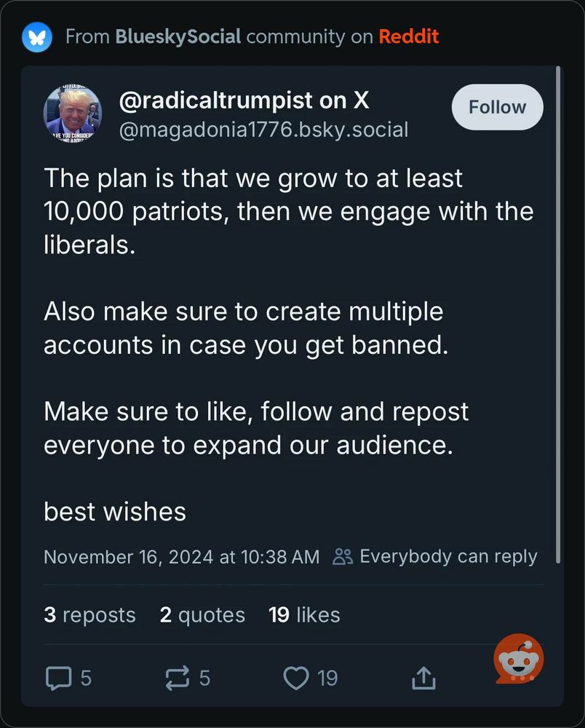Open the poster's profile avatar
This screenshot has height=728, width=585.
[72, 114]
